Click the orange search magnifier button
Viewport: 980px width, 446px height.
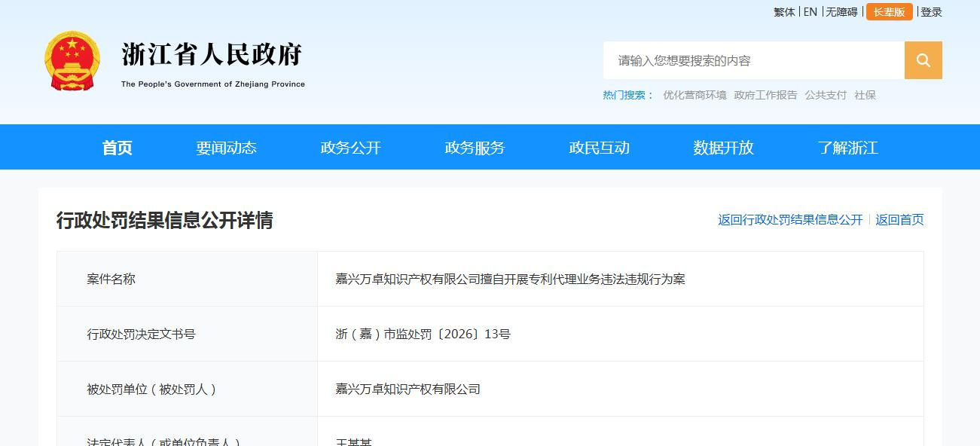(923, 60)
